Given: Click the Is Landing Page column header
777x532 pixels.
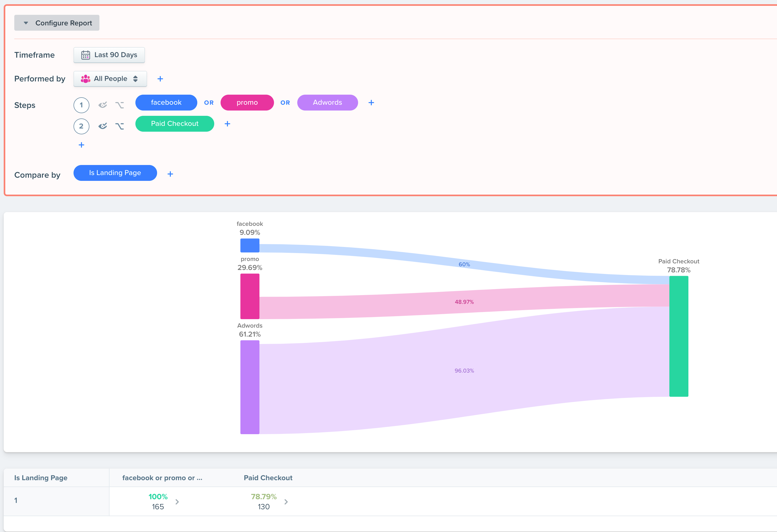Looking at the screenshot, I should pos(41,478).
